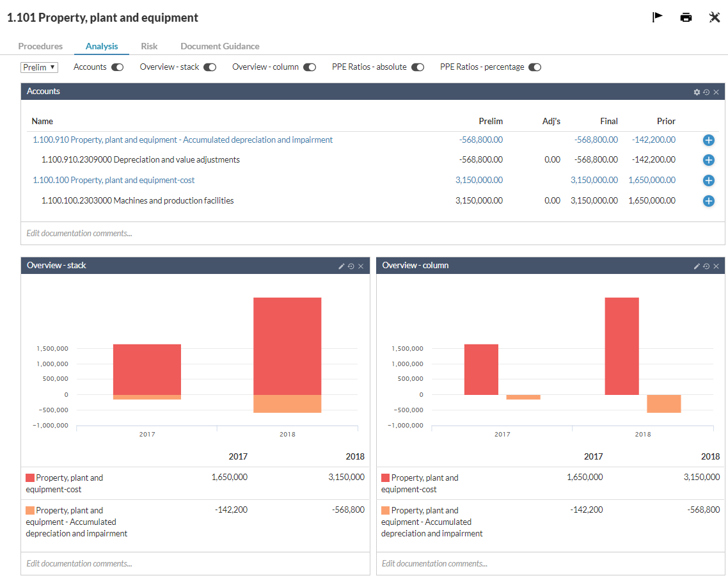
Task: Toggle the Overview - stack switch
Action: (x=210, y=67)
